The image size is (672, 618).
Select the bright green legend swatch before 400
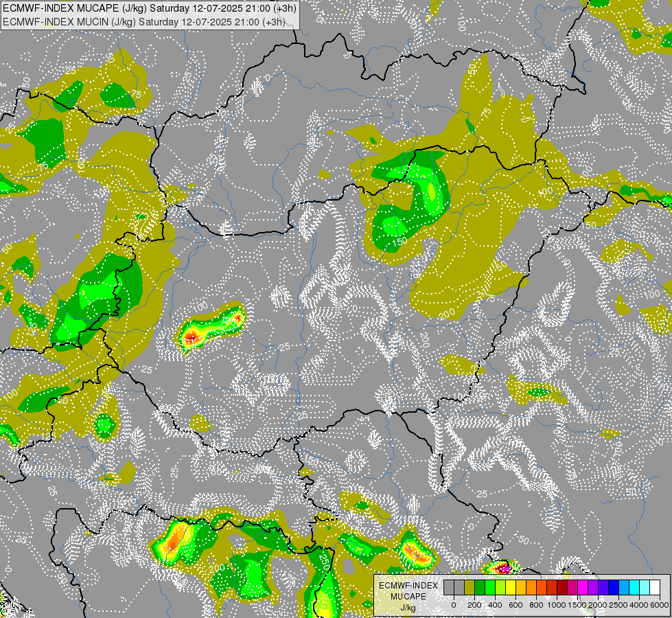[490, 588]
